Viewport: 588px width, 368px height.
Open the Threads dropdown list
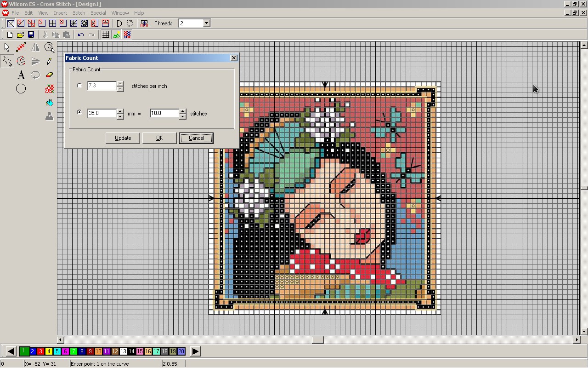(206, 23)
